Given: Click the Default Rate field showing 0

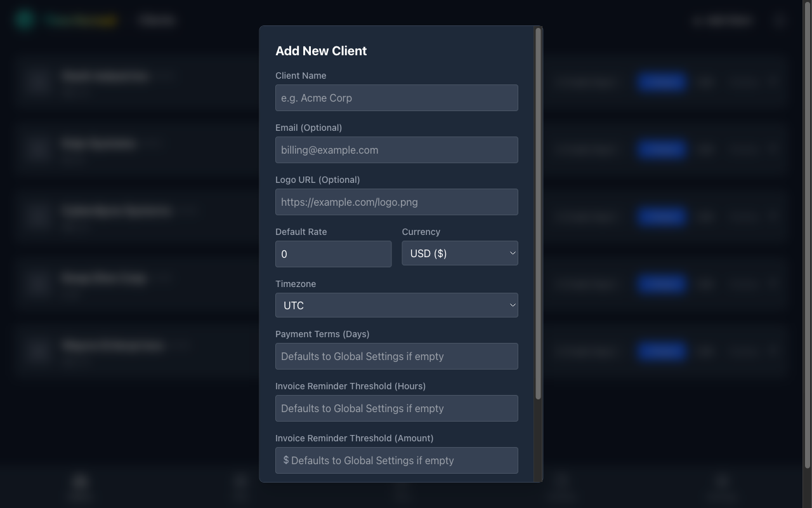Looking at the screenshot, I should click(333, 254).
